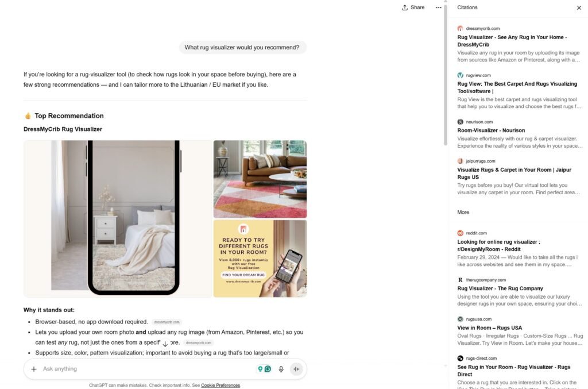Image resolution: width=588 pixels, height=389 pixels.
Task: Click the microphone dictation icon
Action: click(x=281, y=369)
